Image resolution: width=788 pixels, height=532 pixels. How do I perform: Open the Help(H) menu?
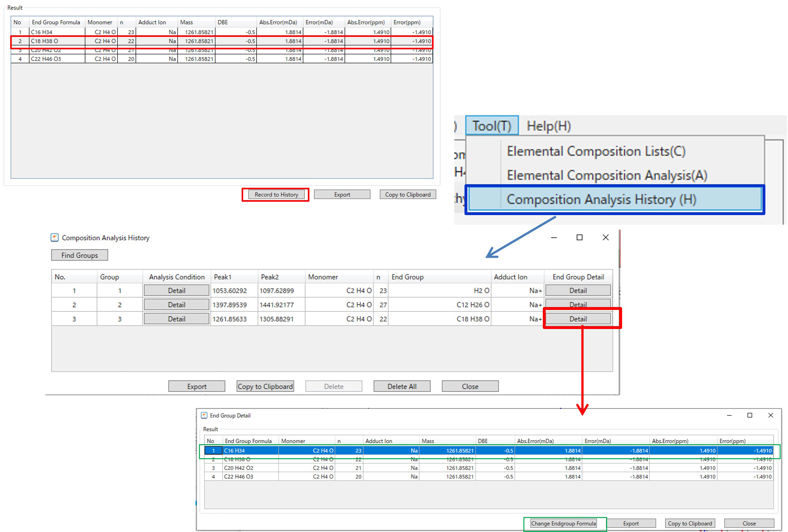pos(548,126)
